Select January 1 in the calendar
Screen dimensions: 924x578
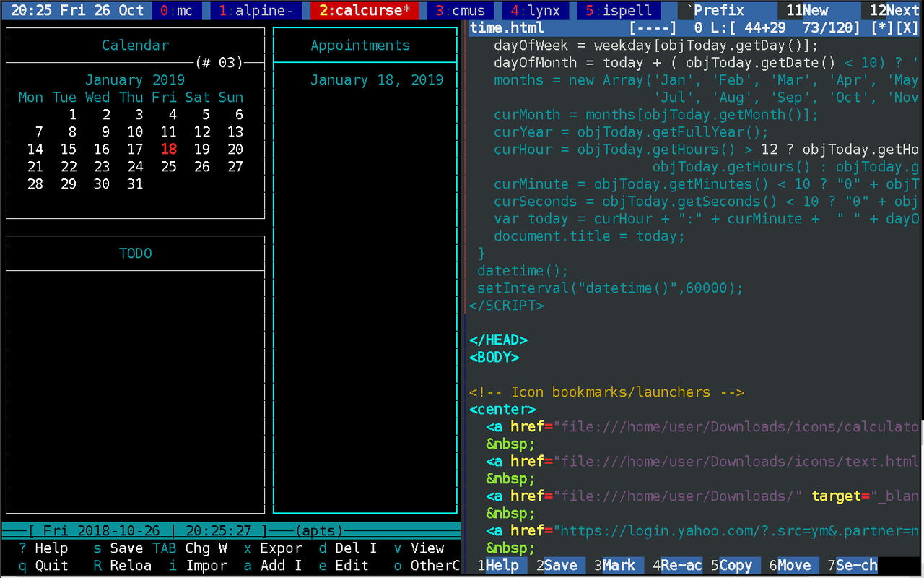[x=73, y=114]
